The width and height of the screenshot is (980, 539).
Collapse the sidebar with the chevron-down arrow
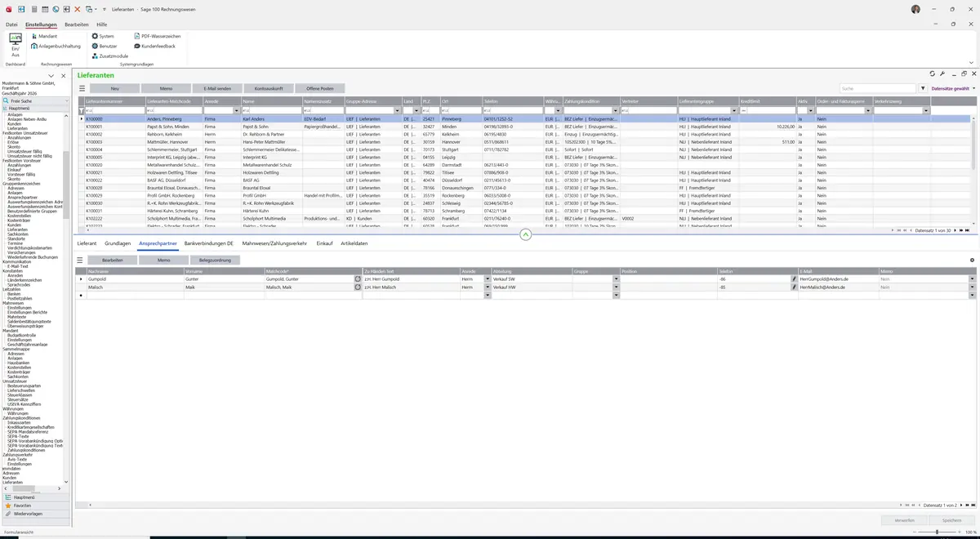coord(52,75)
